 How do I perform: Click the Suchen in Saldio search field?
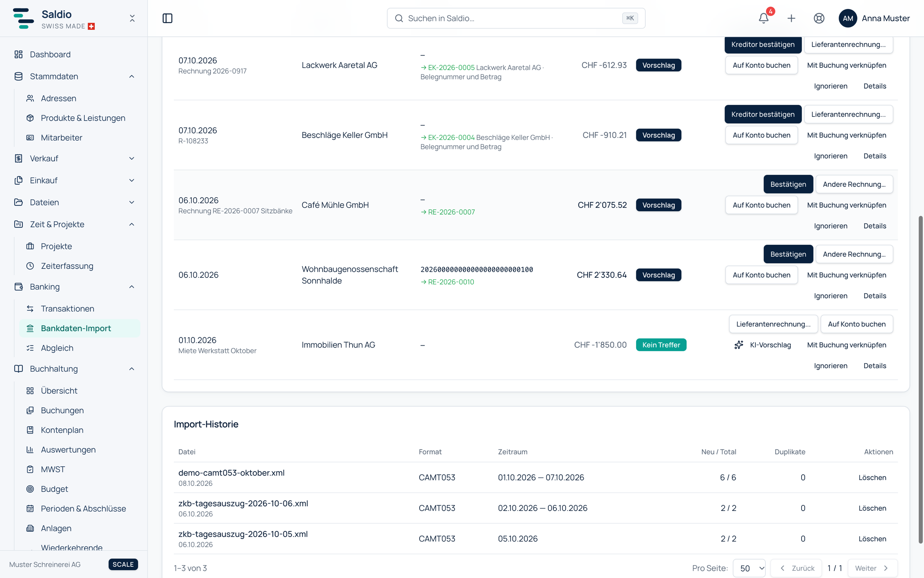[x=516, y=18]
